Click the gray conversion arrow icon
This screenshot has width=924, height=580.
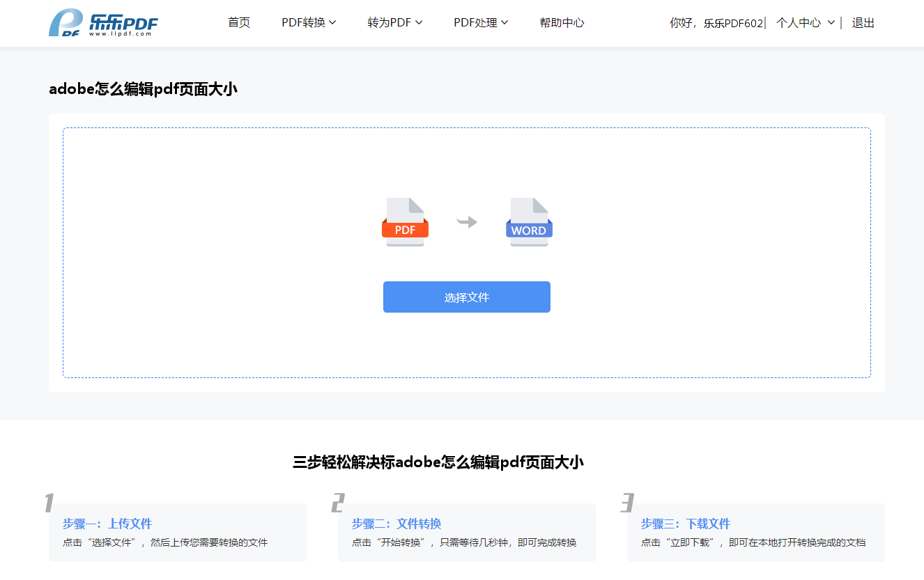click(x=467, y=222)
